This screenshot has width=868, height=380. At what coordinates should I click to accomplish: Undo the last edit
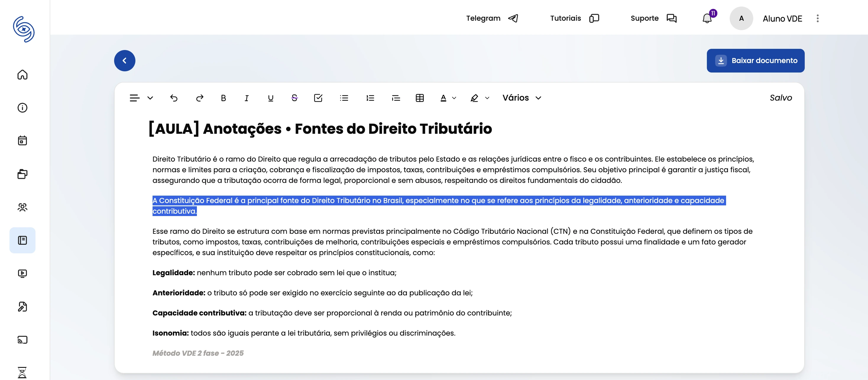[174, 98]
